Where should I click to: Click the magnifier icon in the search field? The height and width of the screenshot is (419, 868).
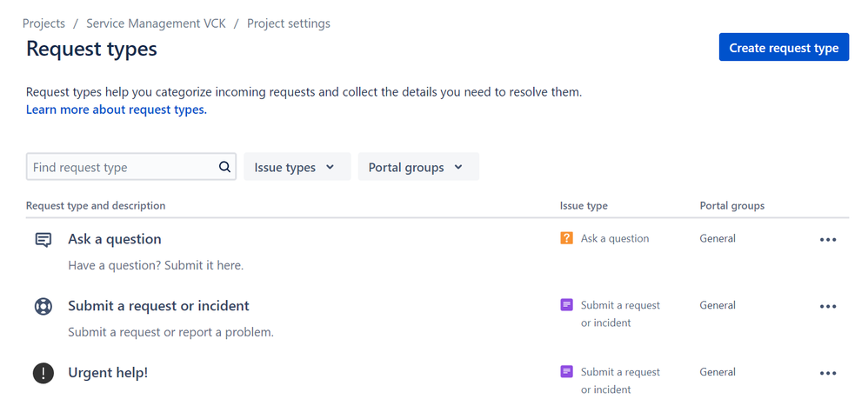224,167
